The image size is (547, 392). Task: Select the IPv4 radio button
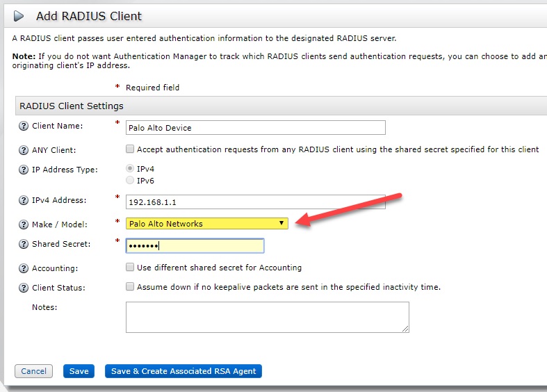130,169
